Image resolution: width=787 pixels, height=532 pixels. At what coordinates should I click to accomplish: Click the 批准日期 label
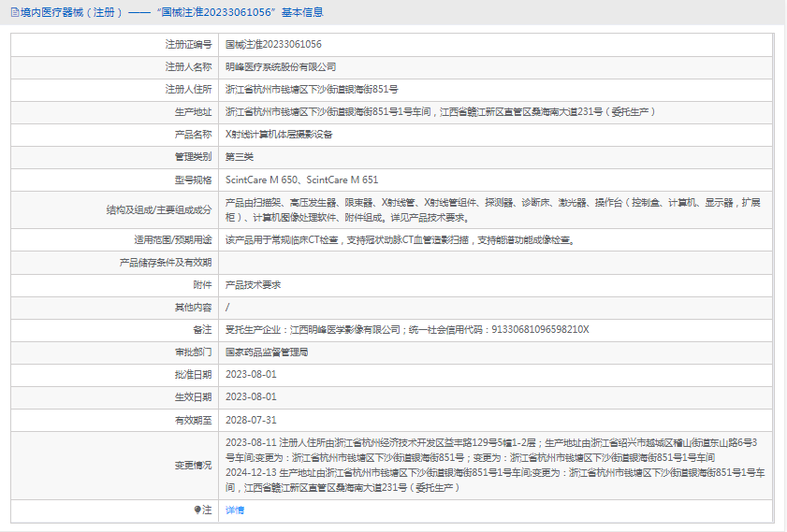(193, 375)
